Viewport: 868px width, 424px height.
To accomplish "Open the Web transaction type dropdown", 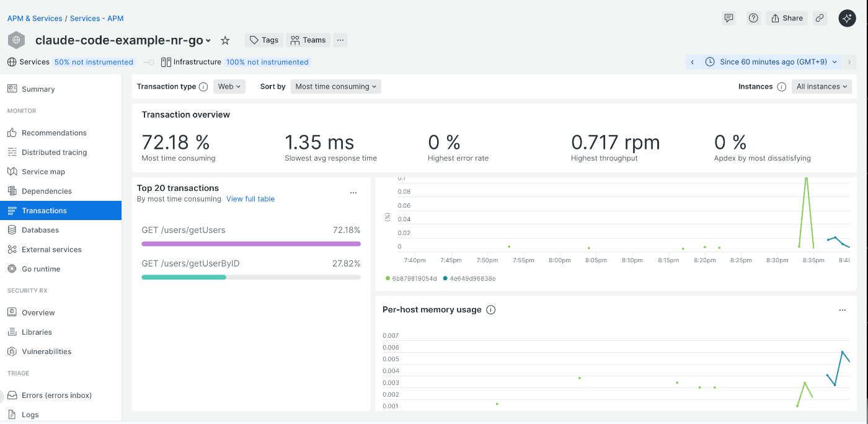I will [229, 87].
